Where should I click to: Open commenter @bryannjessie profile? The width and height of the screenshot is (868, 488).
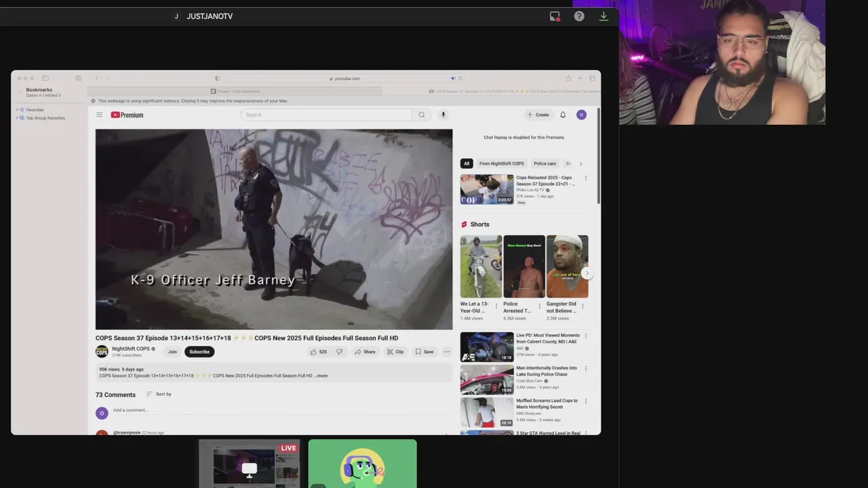[x=127, y=432]
